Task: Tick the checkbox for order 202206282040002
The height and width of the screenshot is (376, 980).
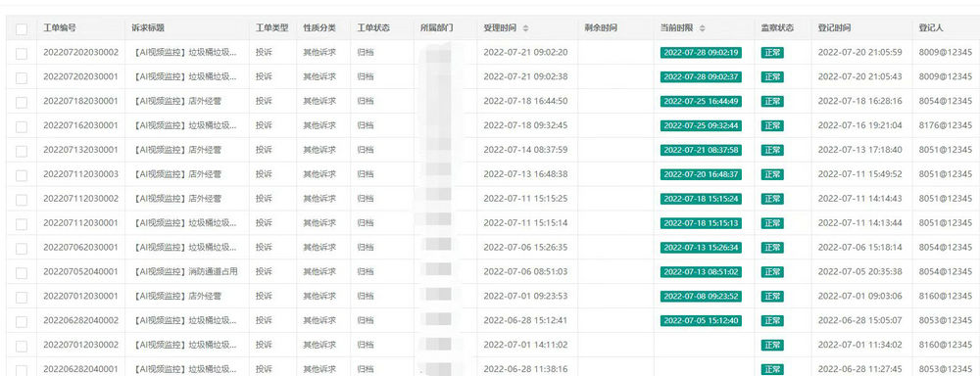Action: (x=22, y=322)
